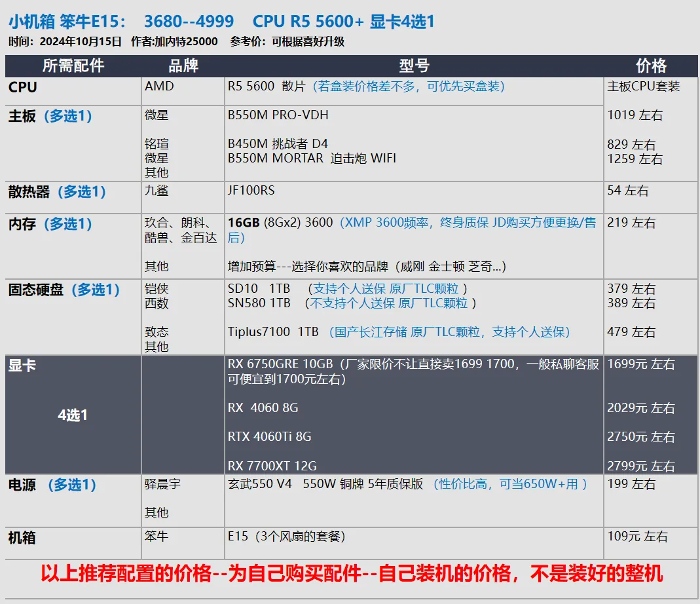Click the 所需配件 column header
Screen dimensions: 700x604
pos(73,66)
